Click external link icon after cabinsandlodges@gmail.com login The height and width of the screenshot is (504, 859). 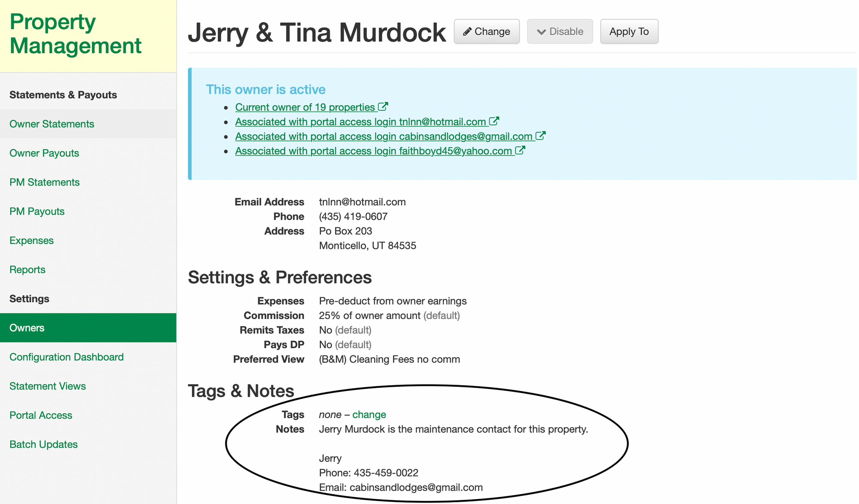tap(540, 136)
